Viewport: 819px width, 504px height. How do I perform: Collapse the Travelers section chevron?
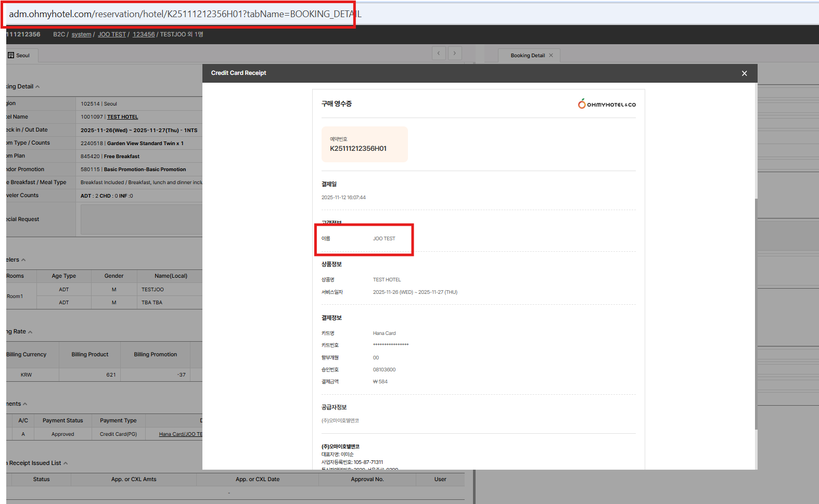[23, 260]
